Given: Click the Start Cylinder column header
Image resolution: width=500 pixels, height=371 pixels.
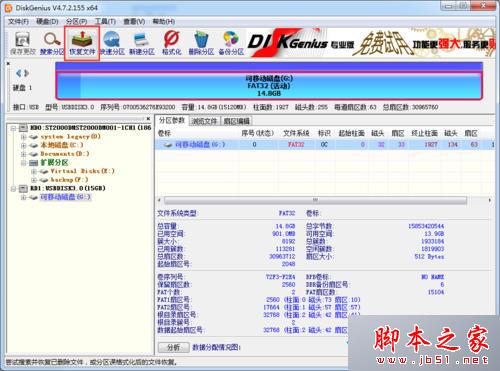Looking at the screenshot, I should coord(351,133).
